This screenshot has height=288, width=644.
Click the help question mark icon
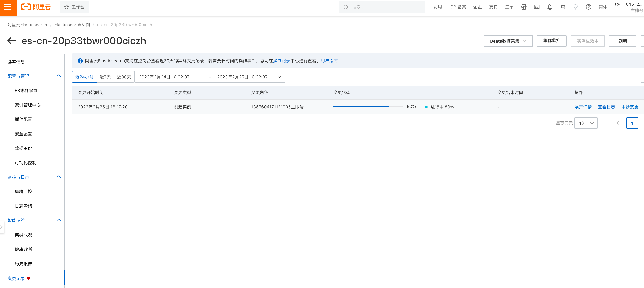coord(588,7)
